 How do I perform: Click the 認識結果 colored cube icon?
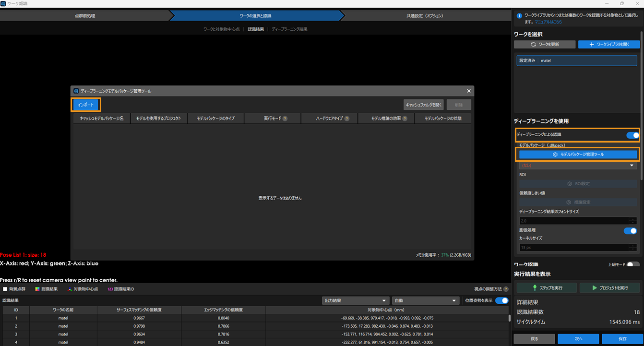[37, 289]
